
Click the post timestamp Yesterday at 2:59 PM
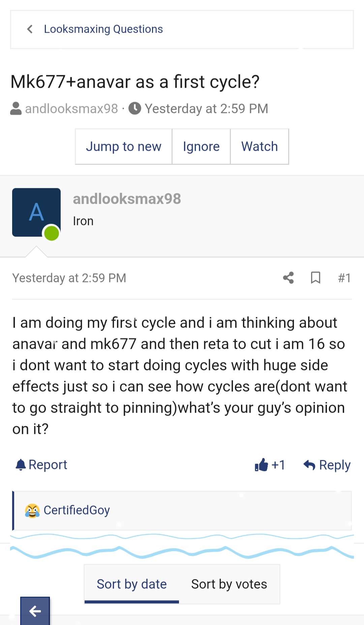click(x=69, y=278)
